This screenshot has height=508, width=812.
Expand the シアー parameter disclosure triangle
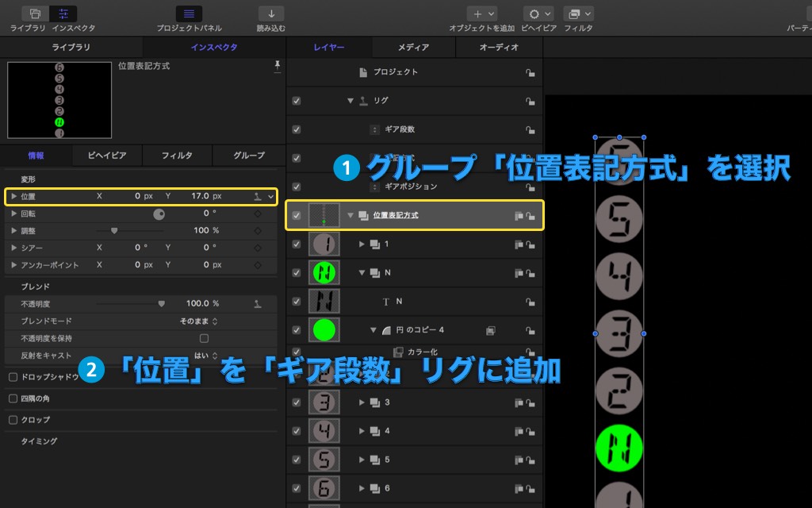[14, 248]
